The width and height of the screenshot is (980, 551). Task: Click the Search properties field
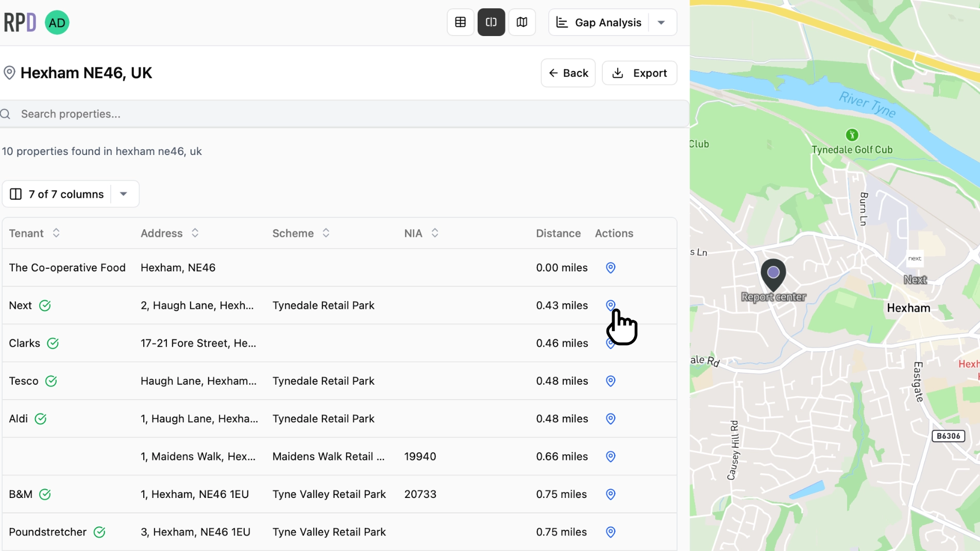coord(206,114)
